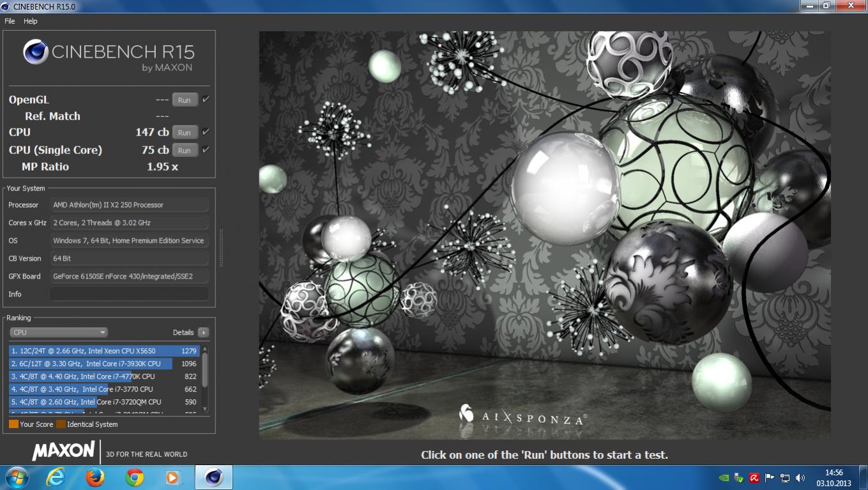Click the ranking list scroll-up arrow
868x490 pixels.
pos(205,348)
